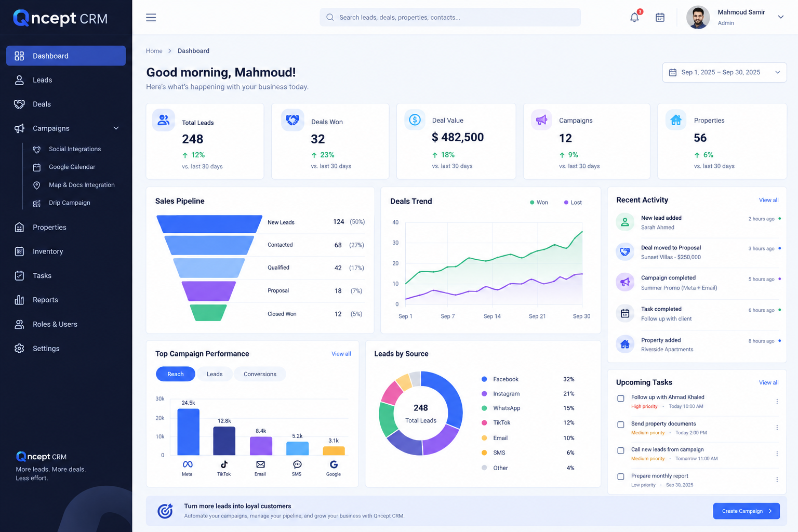Expand the Mahmoud Samir profile menu
Screen dimensions: 798x532
click(x=780, y=17)
